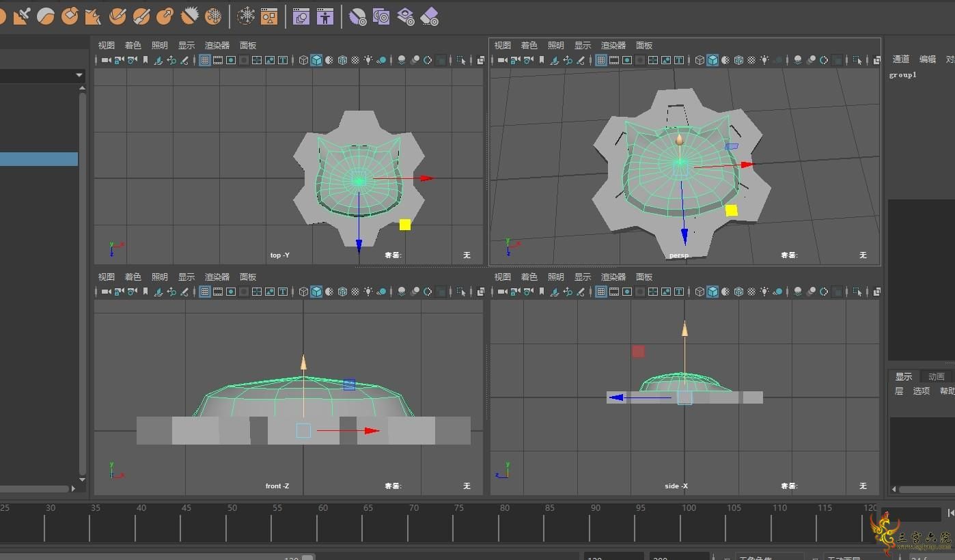Toggle film gate in top view toolbar

pos(218,60)
